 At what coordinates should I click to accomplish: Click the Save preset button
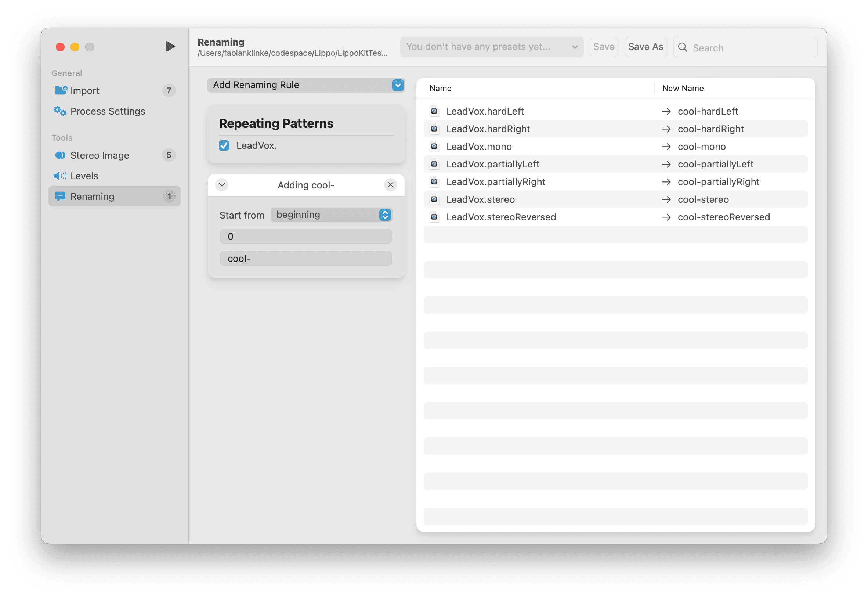click(604, 47)
